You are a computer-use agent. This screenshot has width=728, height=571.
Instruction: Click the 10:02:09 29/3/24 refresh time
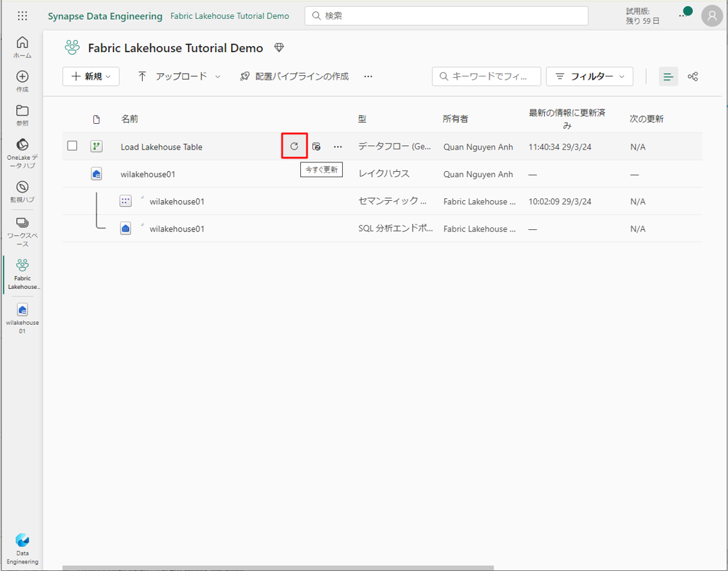[560, 202]
